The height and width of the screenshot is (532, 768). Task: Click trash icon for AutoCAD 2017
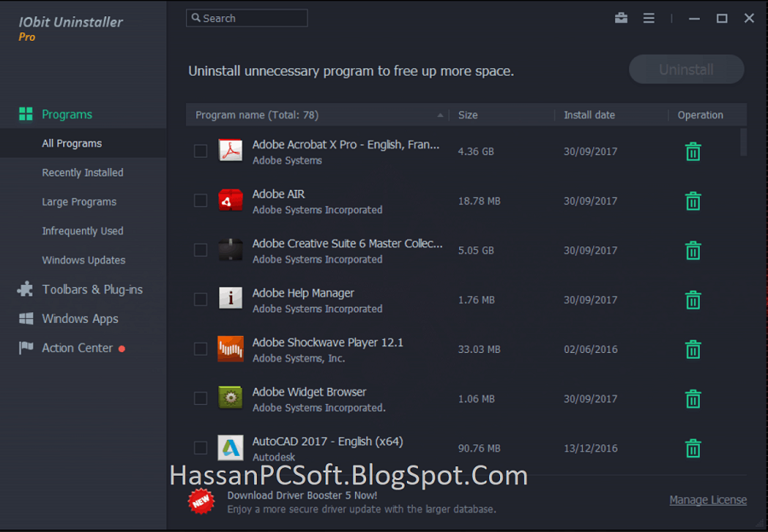pos(693,448)
